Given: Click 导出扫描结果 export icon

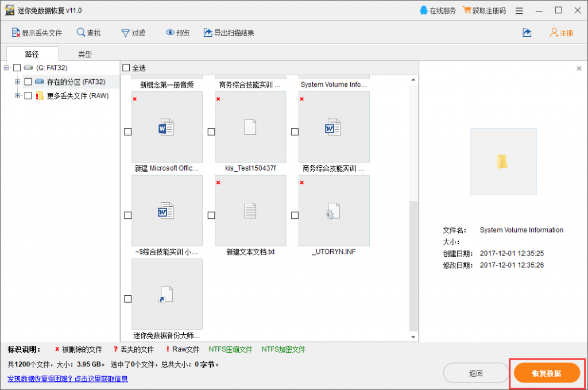Looking at the screenshot, I should click(208, 33).
